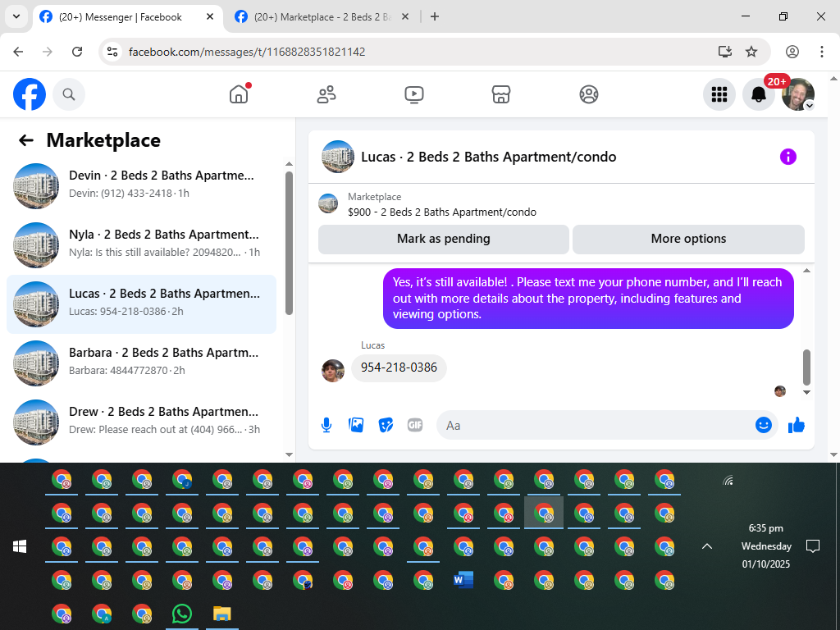
Task: Reload the page
Action: 77,52
